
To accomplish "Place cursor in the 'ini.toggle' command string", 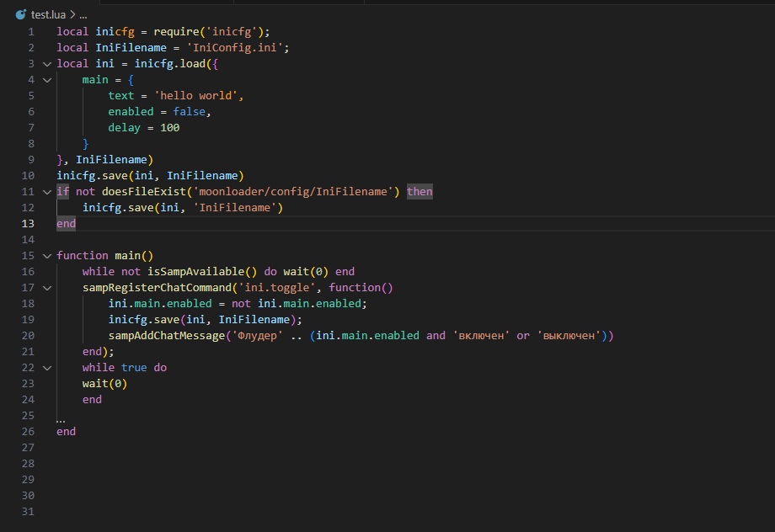I will click(x=286, y=288).
